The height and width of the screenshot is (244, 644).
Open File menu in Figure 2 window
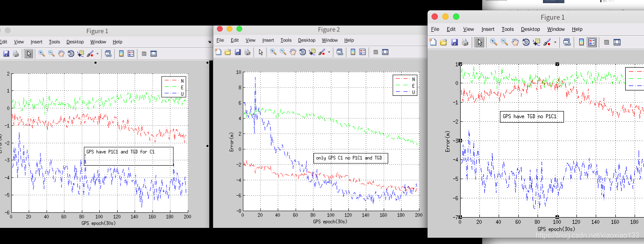220,40
